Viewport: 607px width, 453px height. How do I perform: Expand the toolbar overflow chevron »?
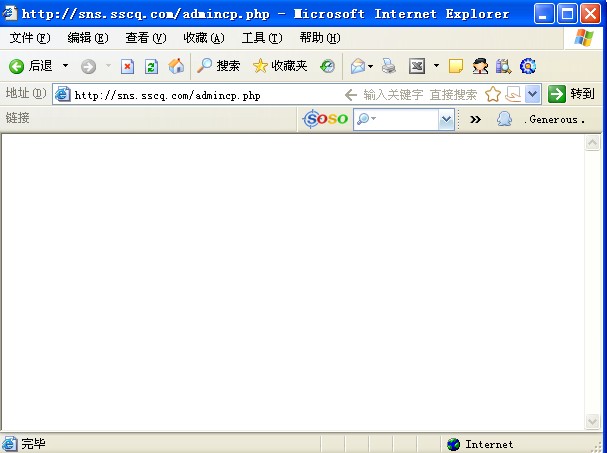click(475, 119)
